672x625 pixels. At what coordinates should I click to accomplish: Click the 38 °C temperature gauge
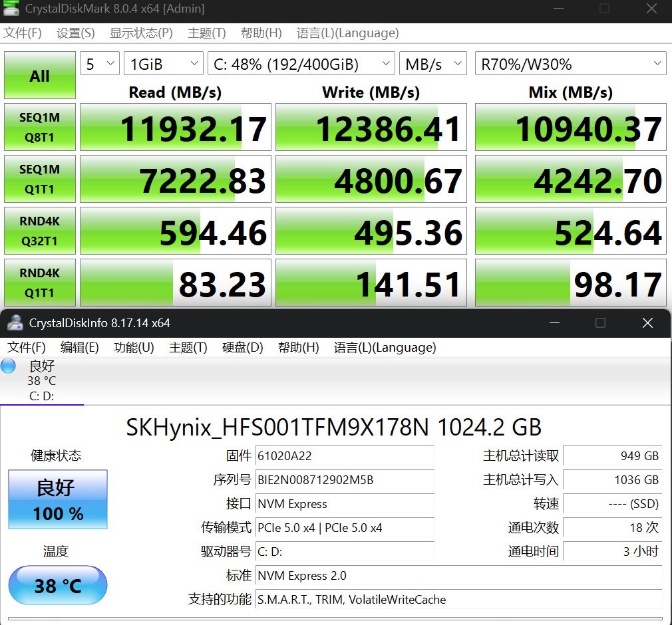coord(57,585)
